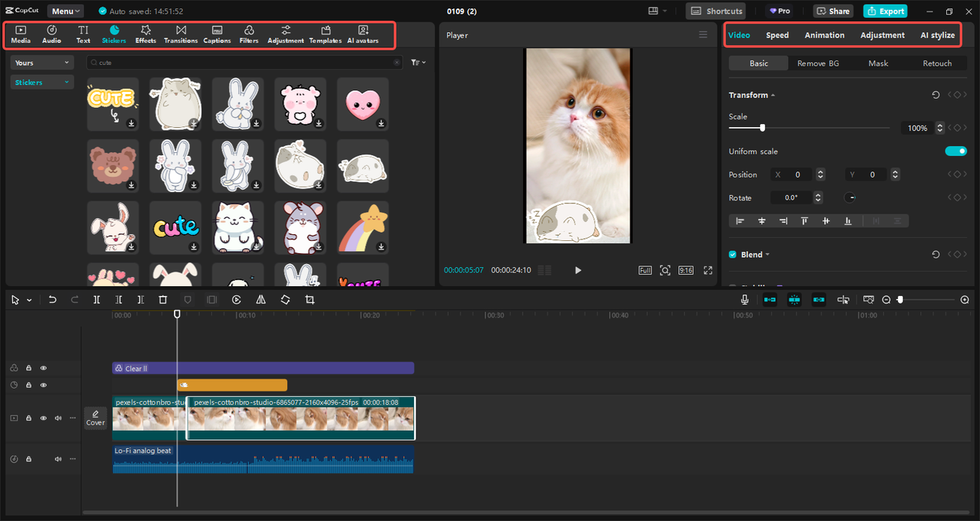Open the Templates panel

[x=325, y=34]
